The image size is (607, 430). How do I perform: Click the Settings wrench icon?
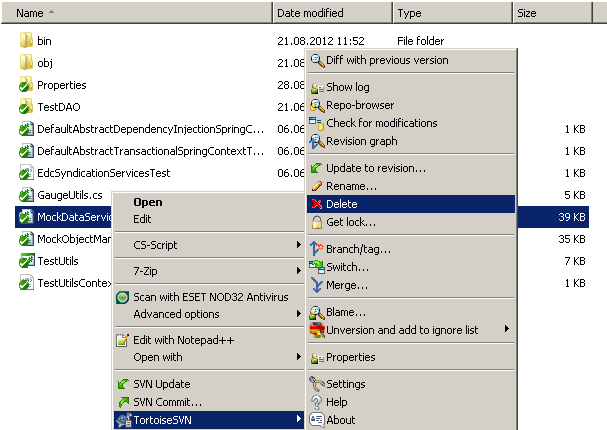[317, 384]
